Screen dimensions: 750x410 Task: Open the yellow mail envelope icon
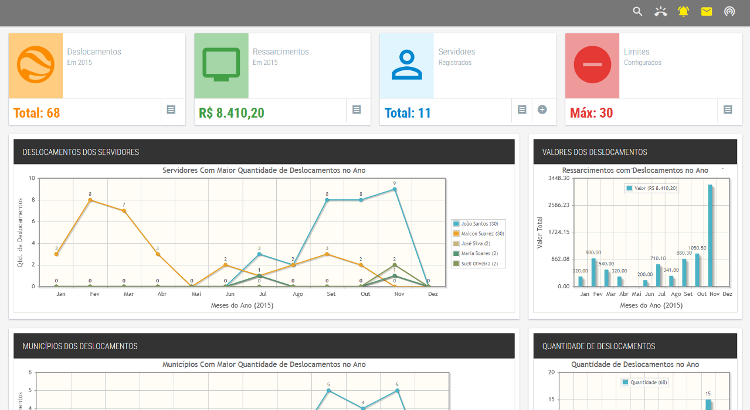tap(706, 11)
